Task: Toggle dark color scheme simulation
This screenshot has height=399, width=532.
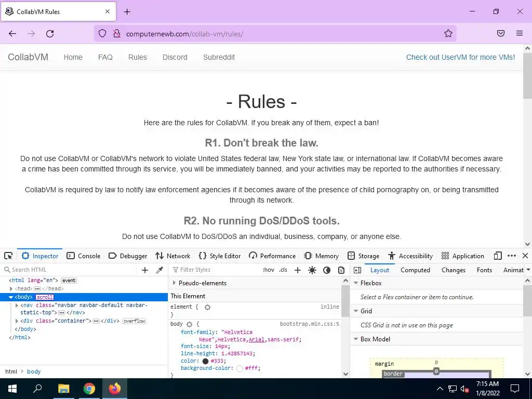Action: (x=327, y=270)
